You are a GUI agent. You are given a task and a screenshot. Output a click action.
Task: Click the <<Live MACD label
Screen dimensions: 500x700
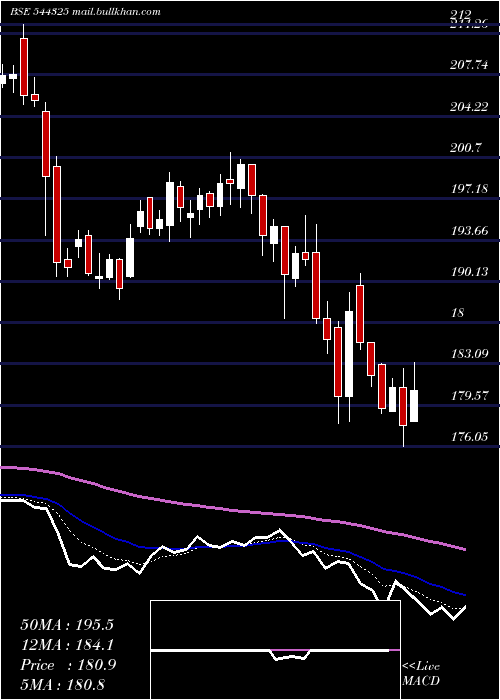click(421, 673)
